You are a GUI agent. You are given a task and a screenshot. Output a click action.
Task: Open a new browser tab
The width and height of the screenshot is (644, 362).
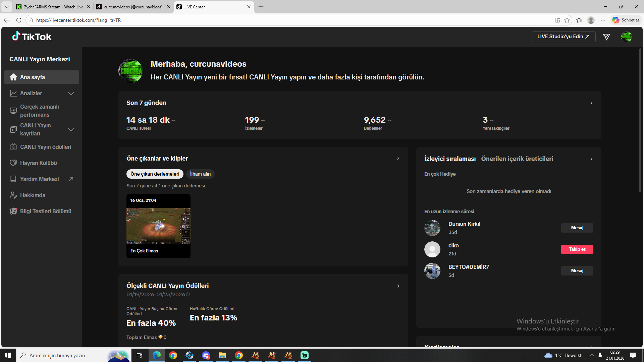[x=261, y=7]
